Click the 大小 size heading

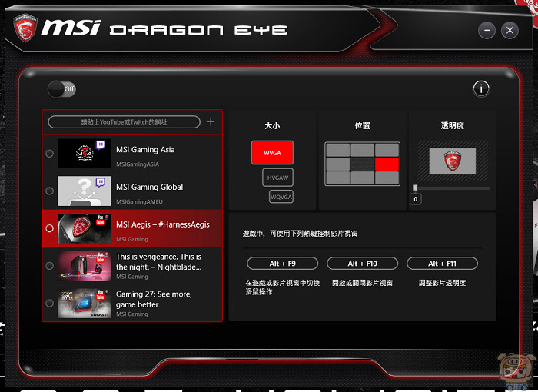tap(272, 125)
